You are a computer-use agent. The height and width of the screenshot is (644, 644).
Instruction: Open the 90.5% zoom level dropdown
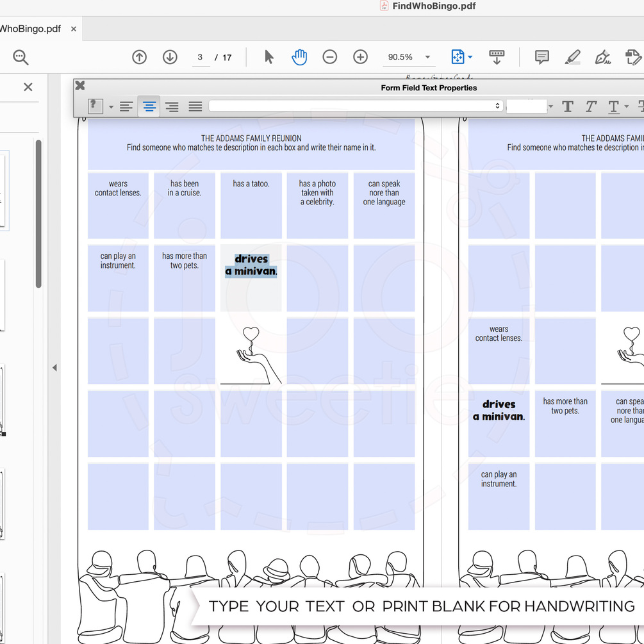pos(427,57)
